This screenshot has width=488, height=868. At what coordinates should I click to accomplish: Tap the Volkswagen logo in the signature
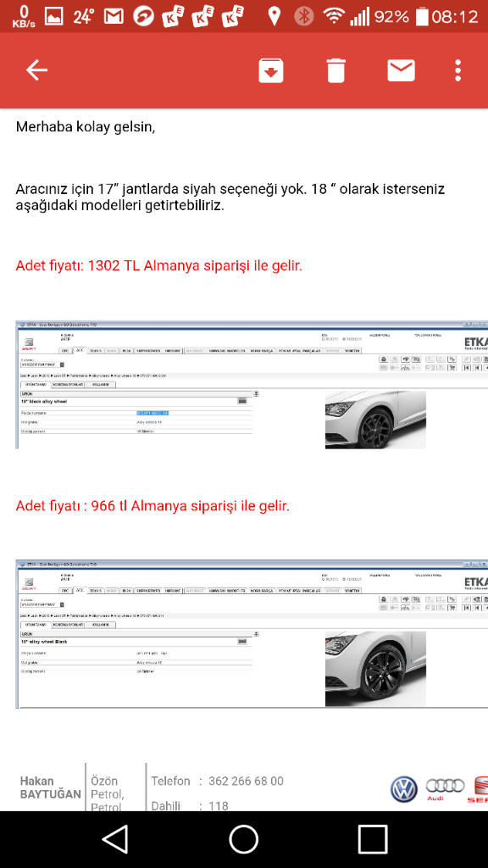pyautogui.click(x=404, y=789)
